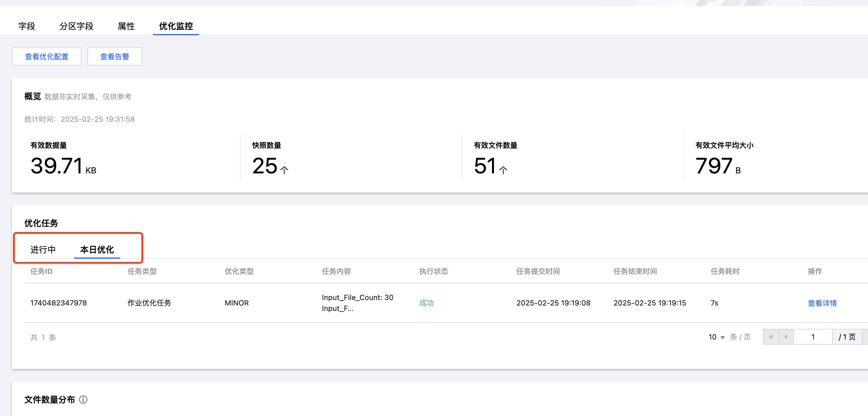Click the snapshot count value 25
Image resolution: width=868 pixels, height=416 pixels.
[265, 166]
